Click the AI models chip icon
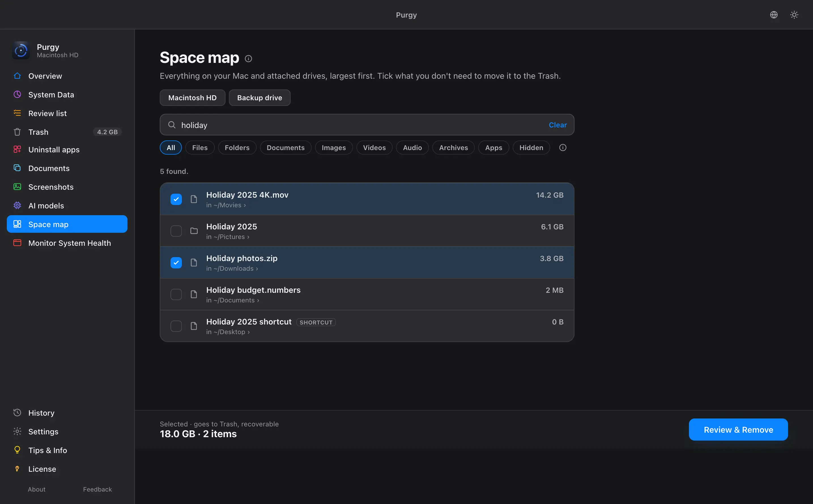Screen dimensions: 813x504 [x=17, y=205]
